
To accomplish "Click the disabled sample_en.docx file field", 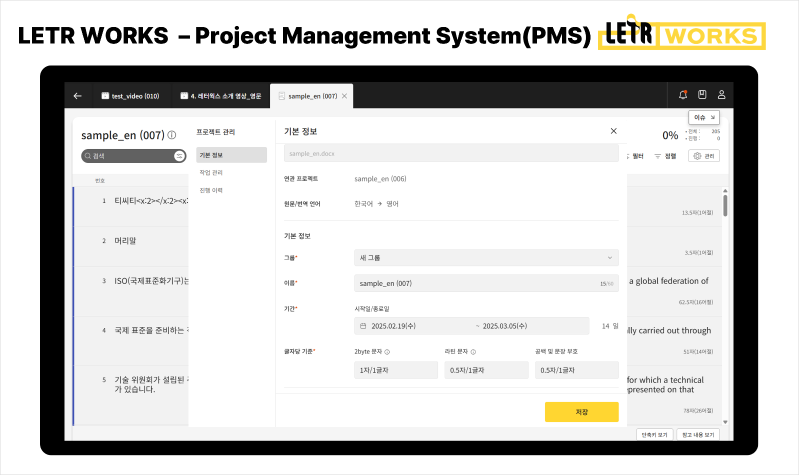I will 451,153.
